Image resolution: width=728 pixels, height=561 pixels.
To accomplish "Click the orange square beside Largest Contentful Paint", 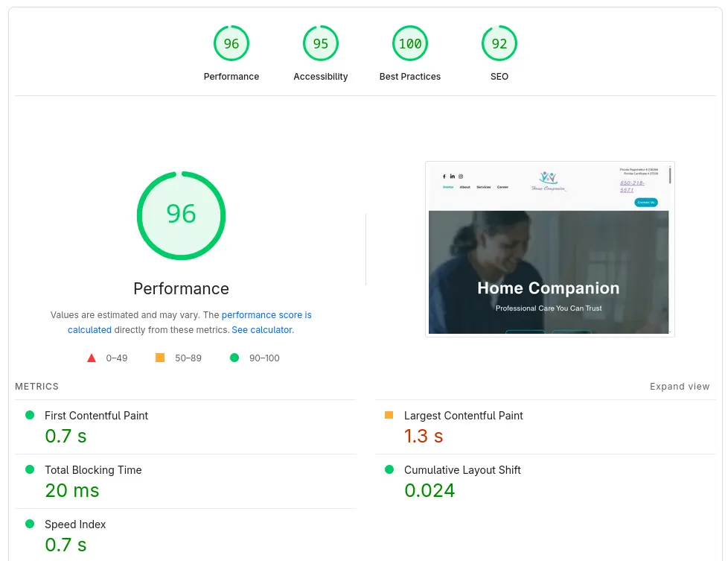I will [x=390, y=415].
